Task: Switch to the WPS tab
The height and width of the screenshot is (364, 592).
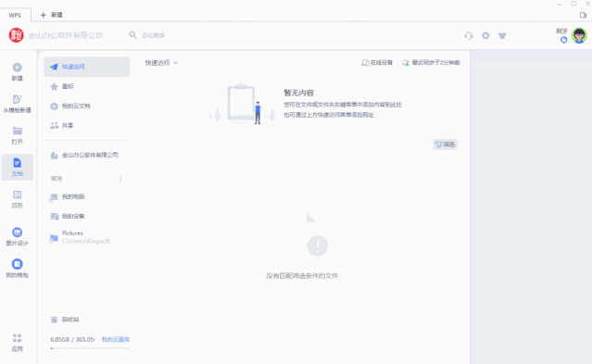Action: point(15,15)
